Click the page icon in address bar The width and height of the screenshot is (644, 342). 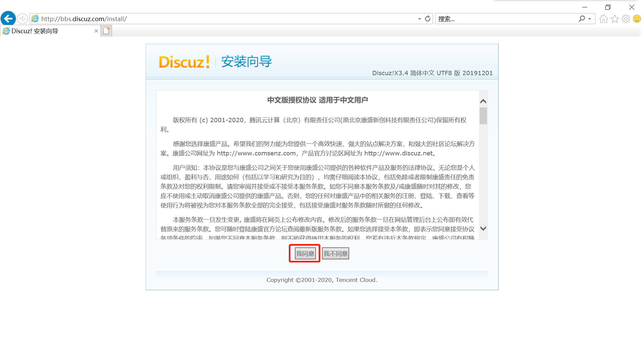click(x=35, y=19)
